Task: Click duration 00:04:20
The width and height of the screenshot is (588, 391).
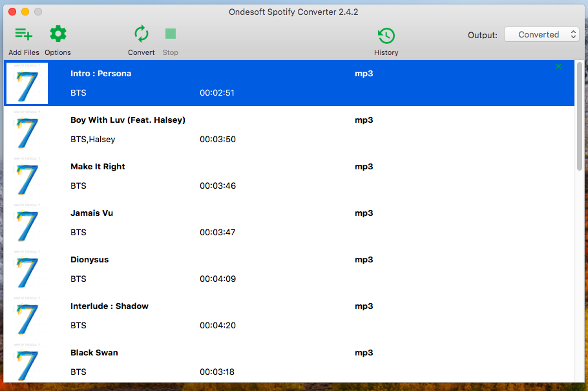Action: coord(218,325)
